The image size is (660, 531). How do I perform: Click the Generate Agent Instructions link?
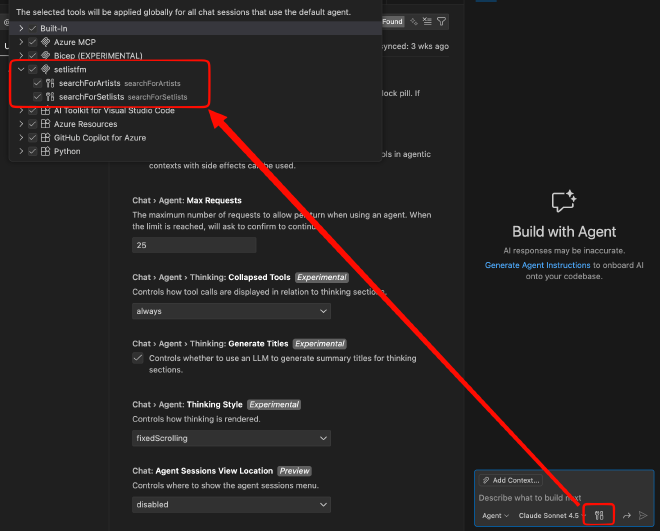(537, 265)
